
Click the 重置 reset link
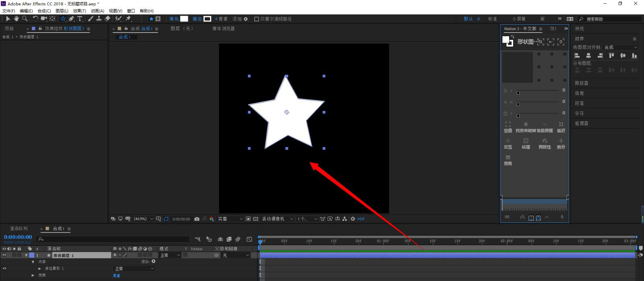pos(116,275)
